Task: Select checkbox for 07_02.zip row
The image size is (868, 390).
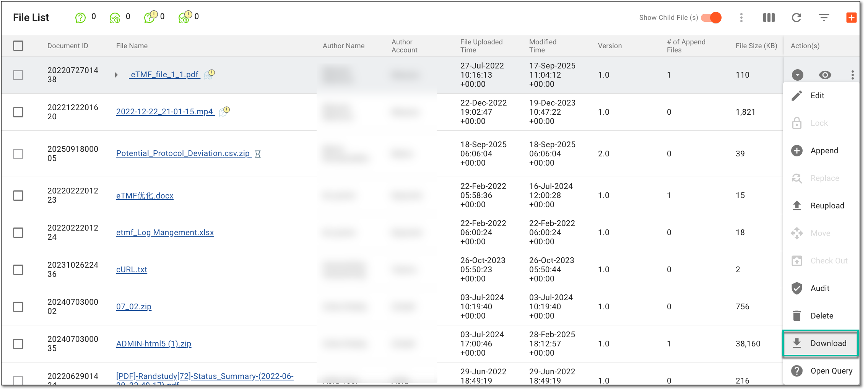Action: [x=18, y=307]
